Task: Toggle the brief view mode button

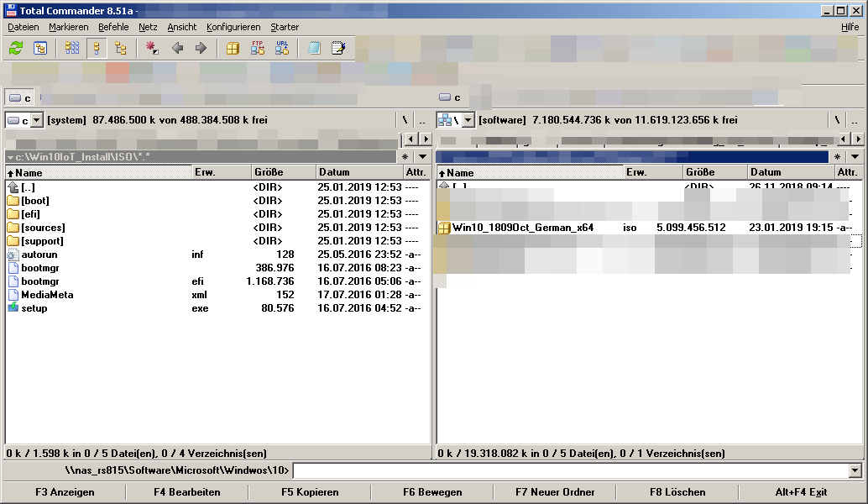Action: (x=72, y=48)
